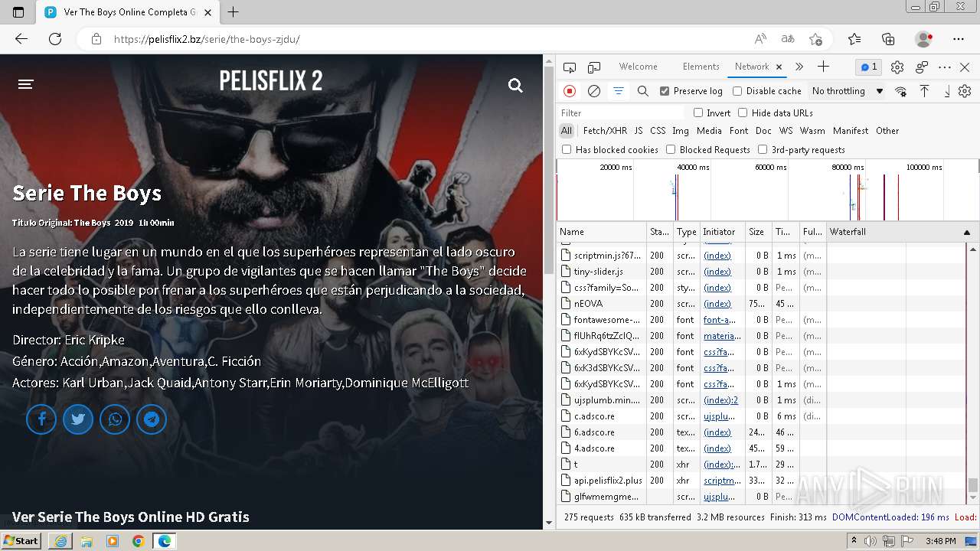Open the Pelisflix hamburger menu

[26, 84]
